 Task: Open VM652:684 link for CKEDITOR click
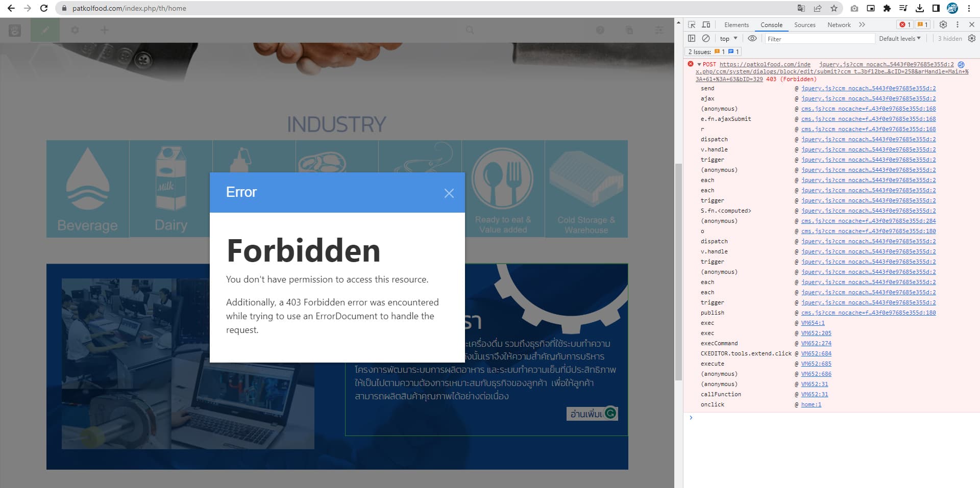click(816, 353)
